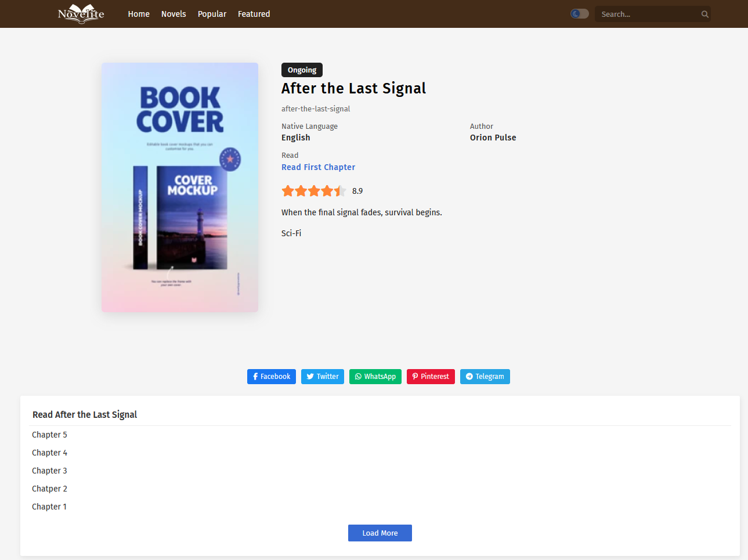Share via WhatsApp

click(375, 377)
